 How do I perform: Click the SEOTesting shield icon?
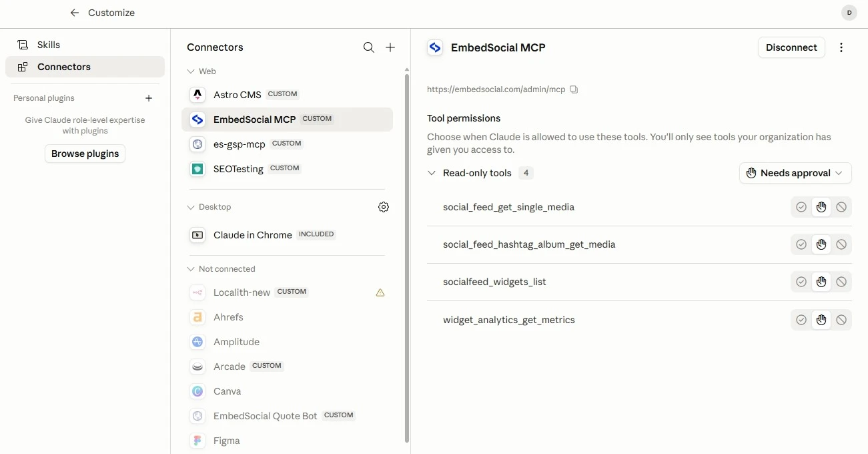(197, 169)
